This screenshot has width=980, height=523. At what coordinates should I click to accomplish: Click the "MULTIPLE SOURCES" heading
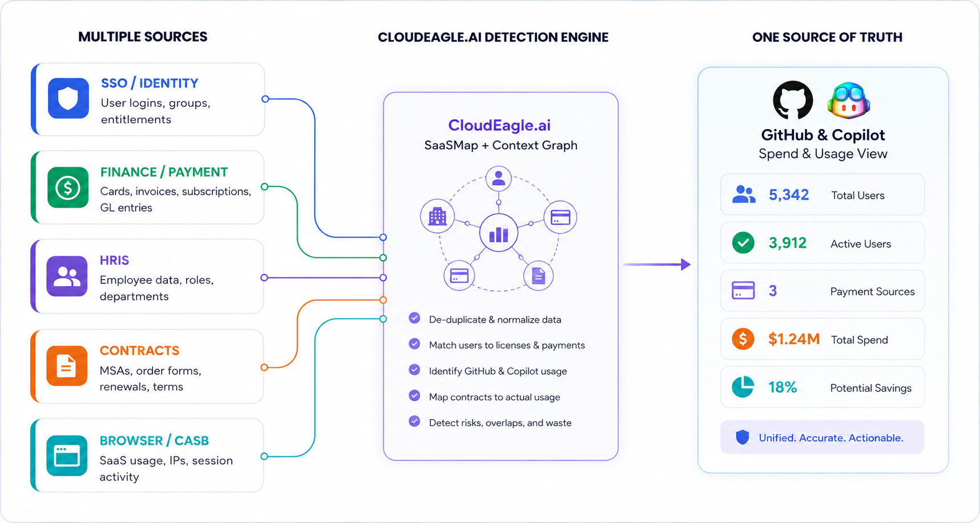(143, 37)
